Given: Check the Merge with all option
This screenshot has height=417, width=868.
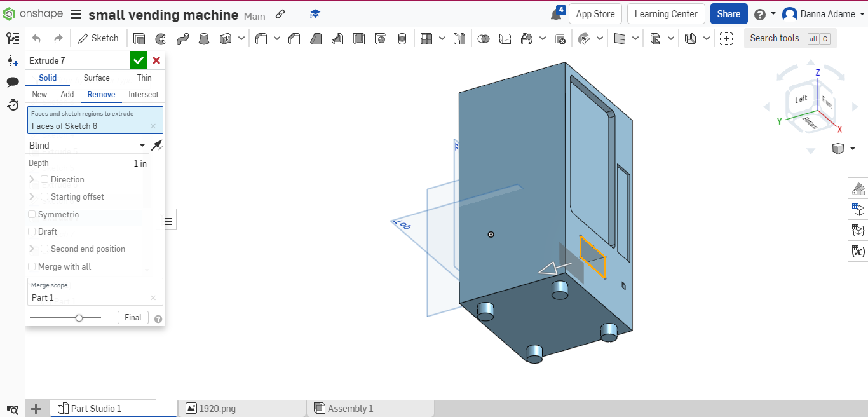Looking at the screenshot, I should (x=32, y=266).
